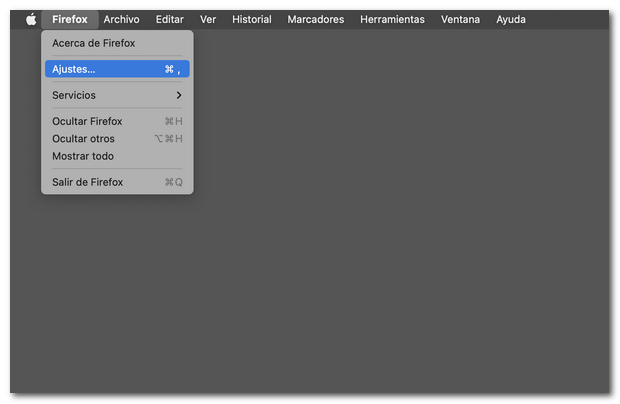Expand the Servicios submenu arrow
This screenshot has width=620, height=404.
click(x=178, y=95)
